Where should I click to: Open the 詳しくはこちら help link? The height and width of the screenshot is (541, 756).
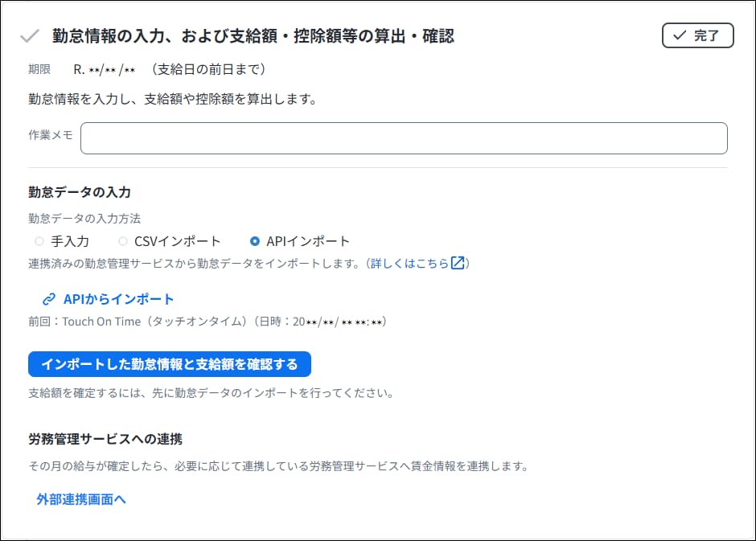click(409, 264)
